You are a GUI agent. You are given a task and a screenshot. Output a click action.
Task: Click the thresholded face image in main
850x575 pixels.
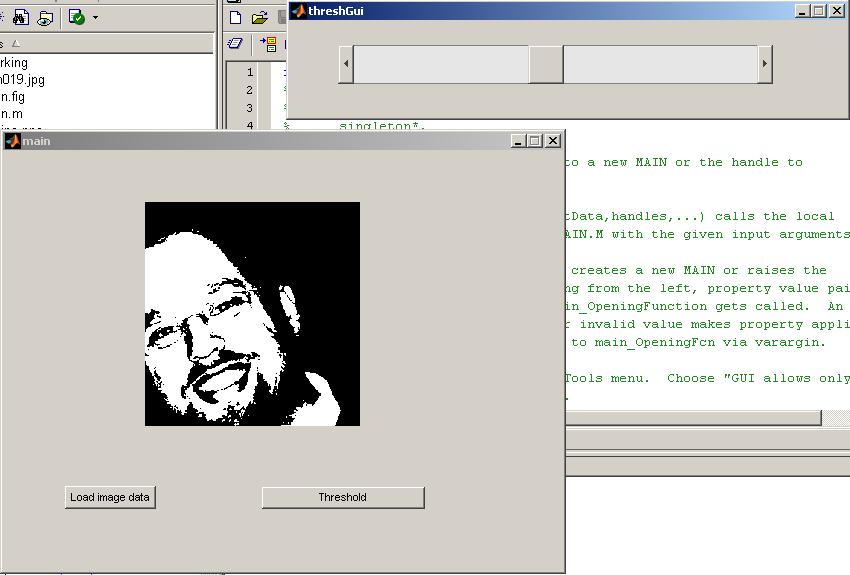[252, 314]
